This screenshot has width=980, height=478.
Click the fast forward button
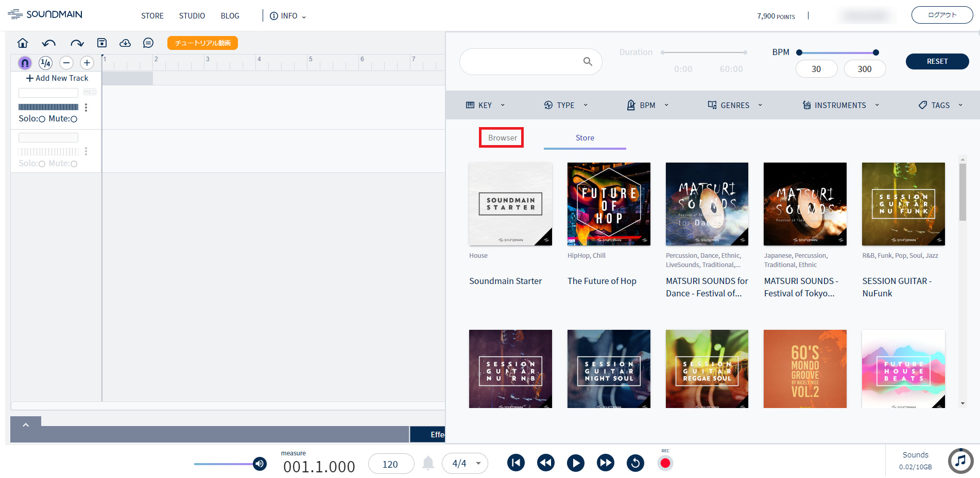(606, 463)
